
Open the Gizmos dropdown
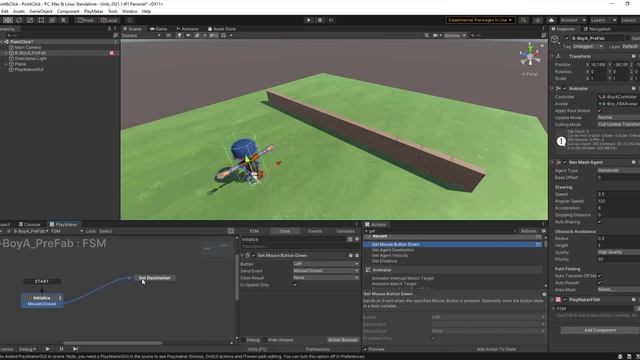(455, 36)
